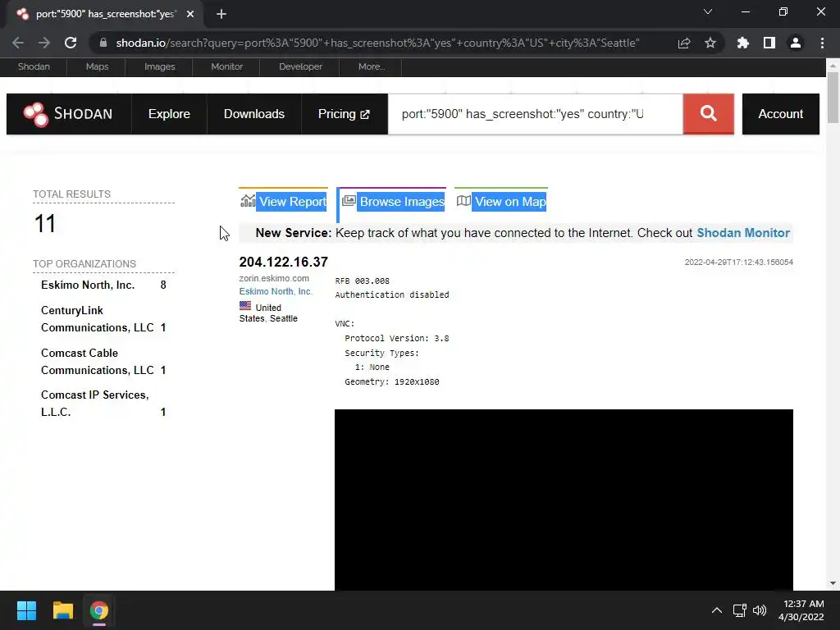Open the 204.122.16.37 host result
The height and width of the screenshot is (630, 840).
click(x=283, y=262)
